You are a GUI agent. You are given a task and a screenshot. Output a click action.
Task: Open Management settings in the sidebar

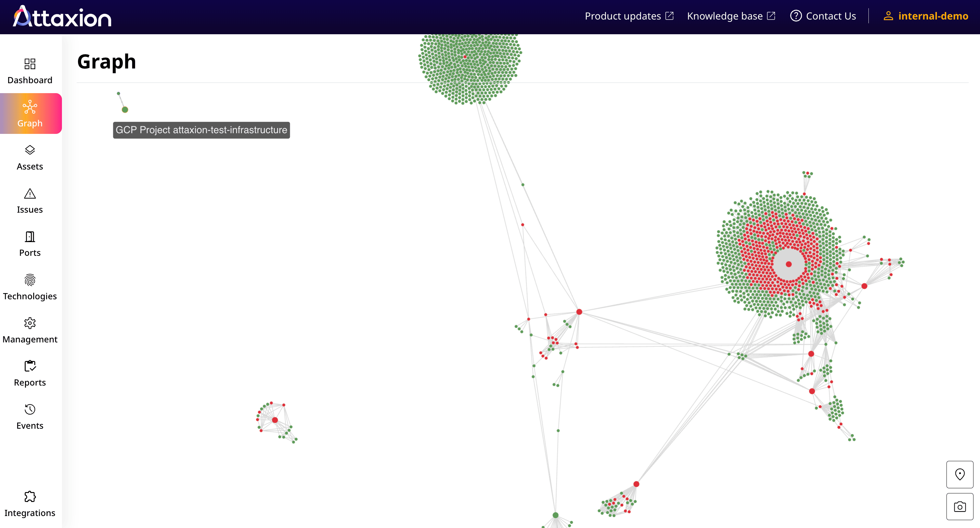(30, 330)
